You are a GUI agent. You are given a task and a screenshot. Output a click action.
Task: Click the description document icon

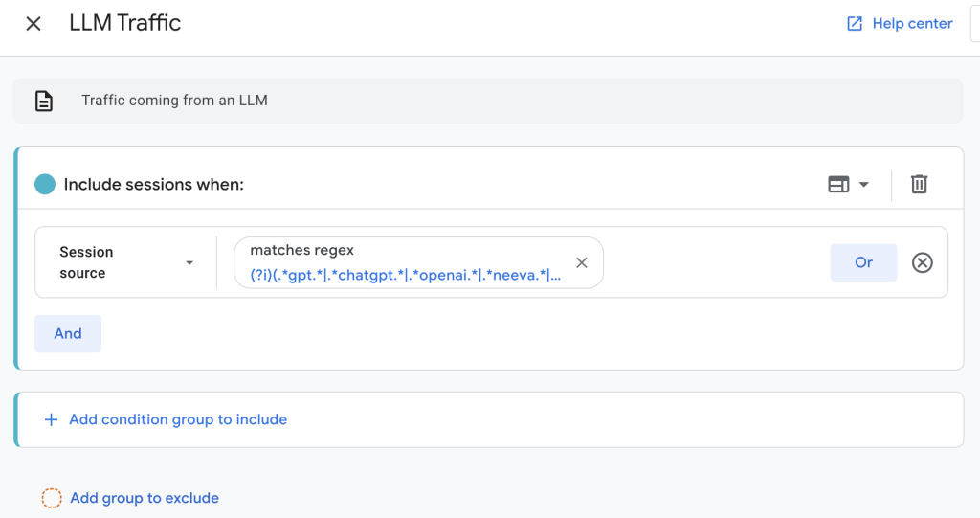pos(44,101)
